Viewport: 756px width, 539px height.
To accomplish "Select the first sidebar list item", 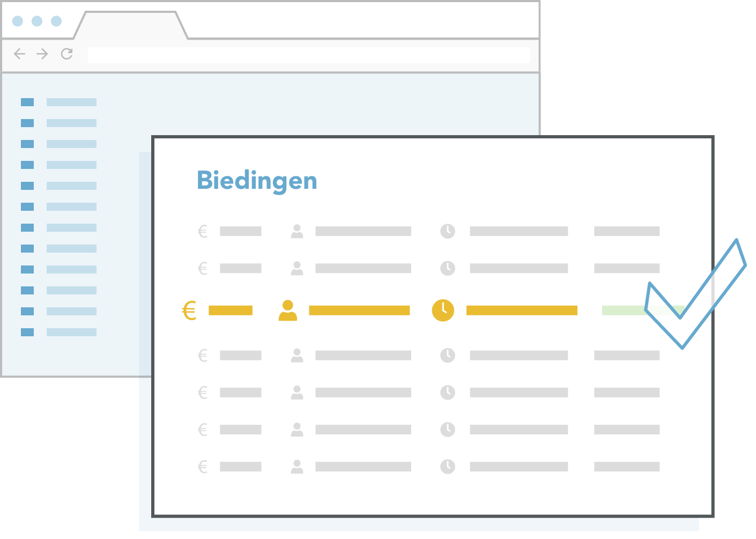I will [x=59, y=102].
